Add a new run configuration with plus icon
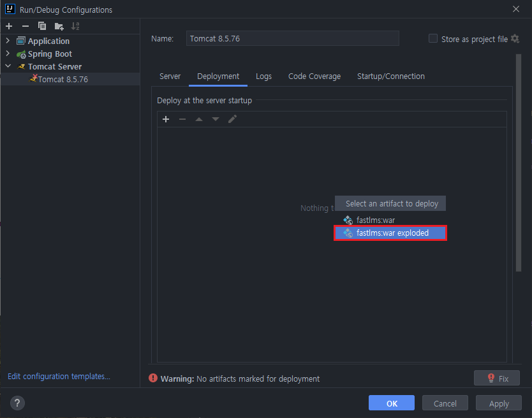The image size is (532, 418). [9, 26]
